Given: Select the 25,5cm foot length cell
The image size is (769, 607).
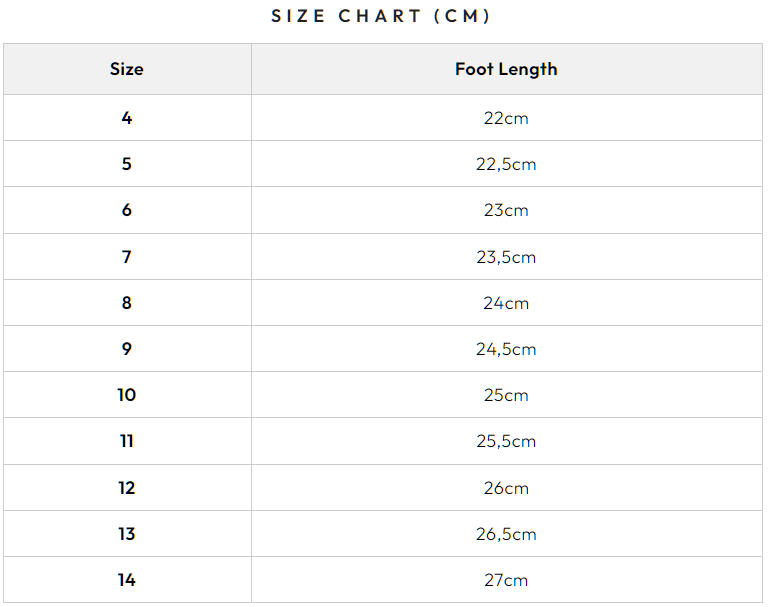Looking at the screenshot, I should (506, 441).
